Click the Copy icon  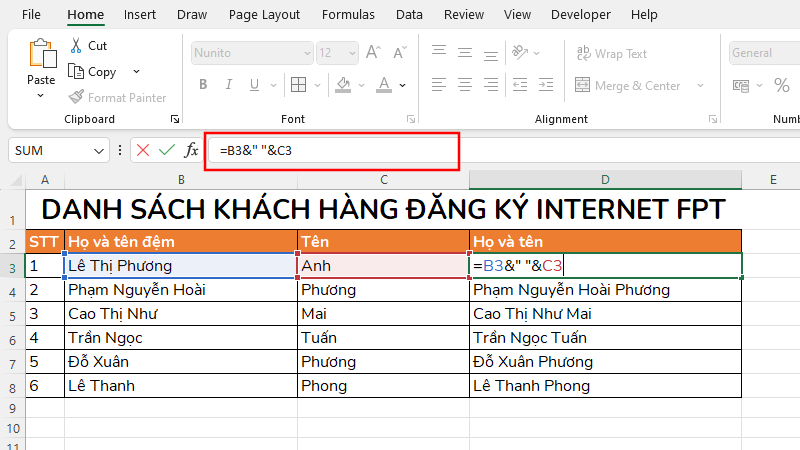tap(76, 71)
